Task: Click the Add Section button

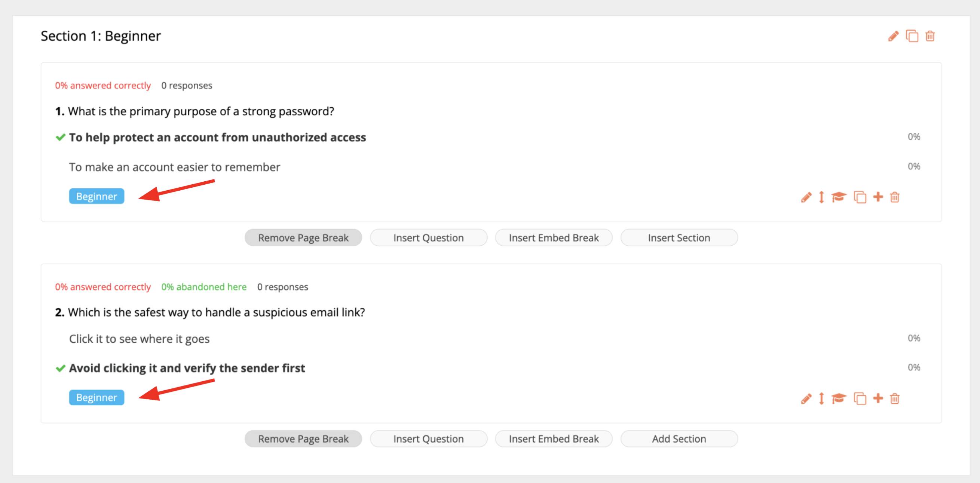Action: pos(679,439)
